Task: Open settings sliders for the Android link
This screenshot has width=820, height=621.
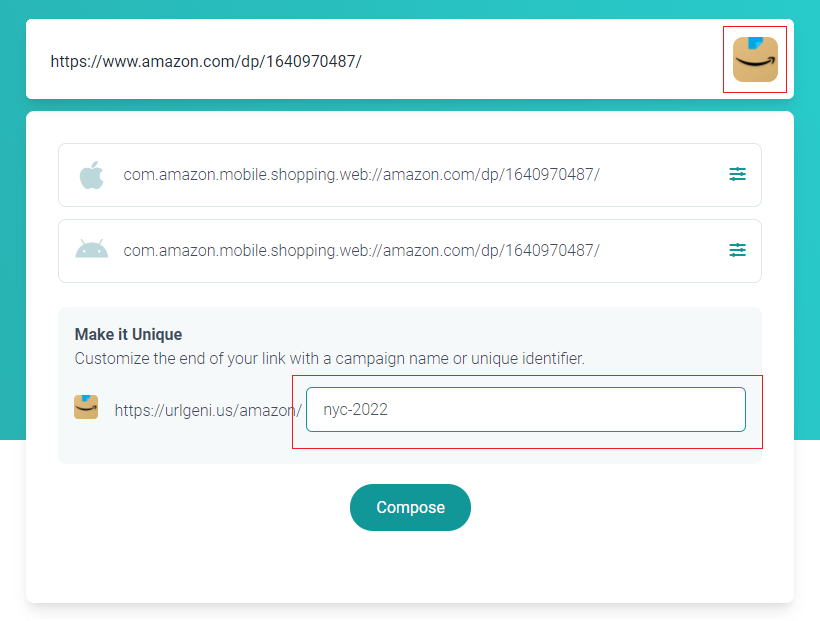Action: point(737,250)
